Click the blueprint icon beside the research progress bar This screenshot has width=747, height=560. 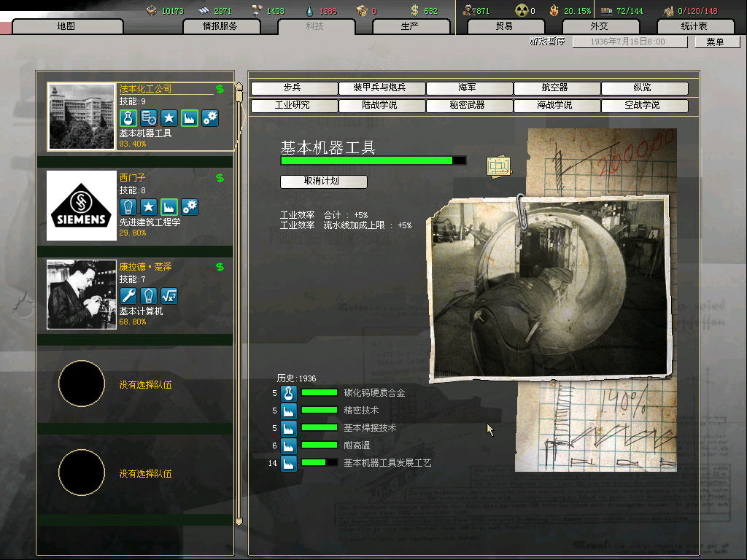point(499,166)
